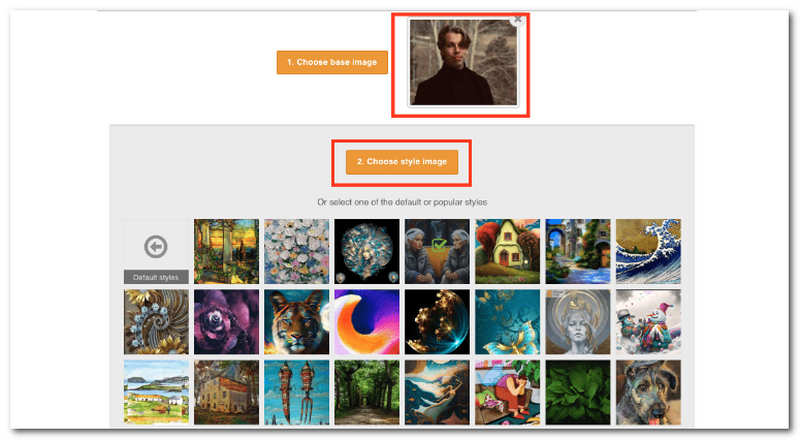Select the stained glass forest style
This screenshot has height=440, width=800.
click(x=227, y=252)
